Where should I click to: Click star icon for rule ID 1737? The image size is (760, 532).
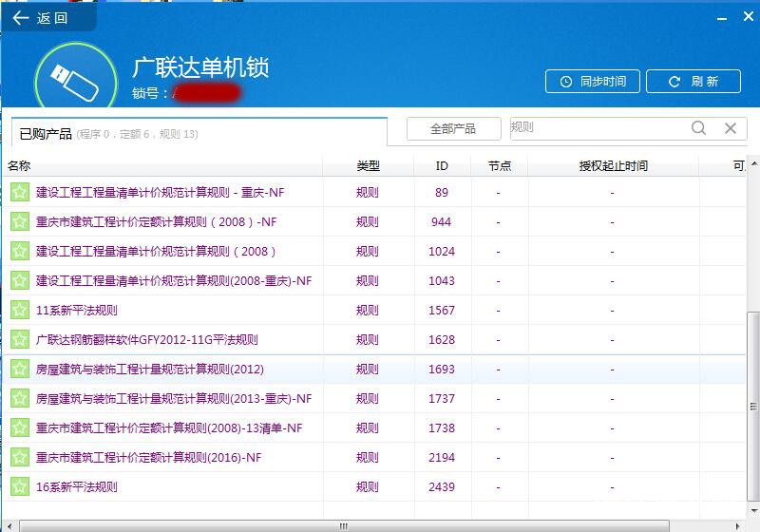click(20, 399)
